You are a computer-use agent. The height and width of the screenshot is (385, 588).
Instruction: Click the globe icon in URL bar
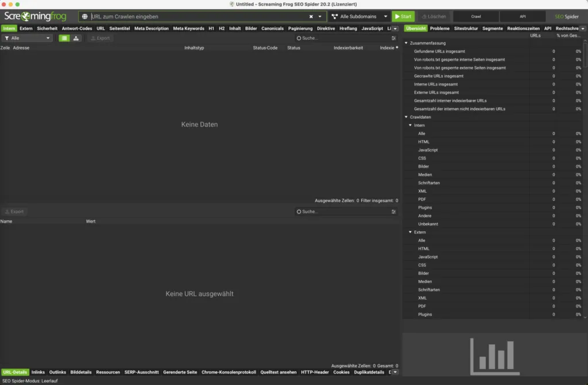pos(85,17)
